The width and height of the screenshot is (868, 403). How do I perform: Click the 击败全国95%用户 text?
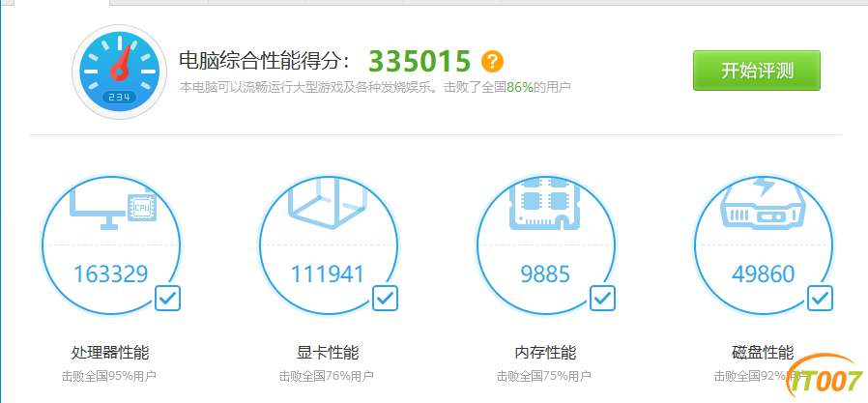point(108,377)
